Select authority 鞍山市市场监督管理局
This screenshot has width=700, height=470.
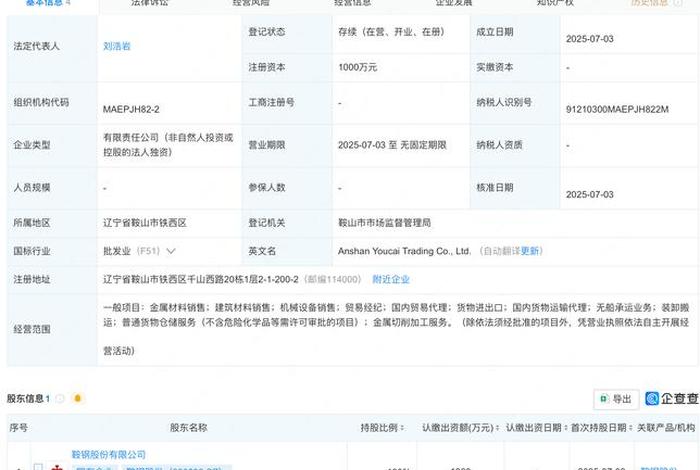384,223
